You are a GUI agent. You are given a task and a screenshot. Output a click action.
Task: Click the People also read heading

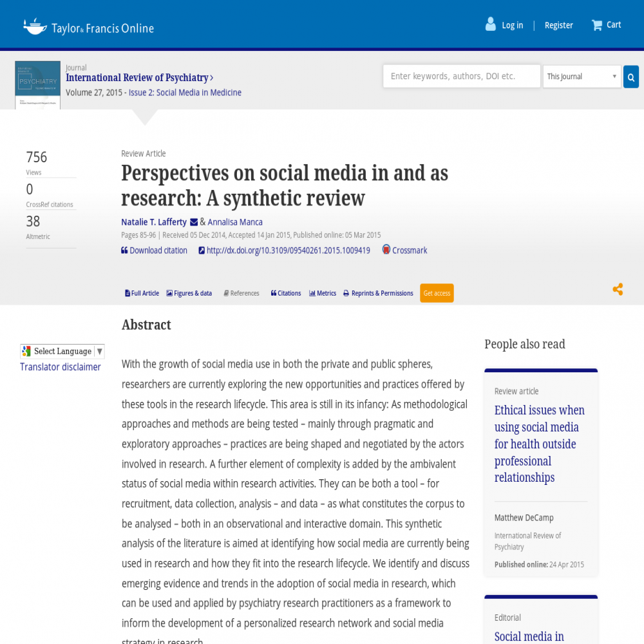(x=524, y=344)
